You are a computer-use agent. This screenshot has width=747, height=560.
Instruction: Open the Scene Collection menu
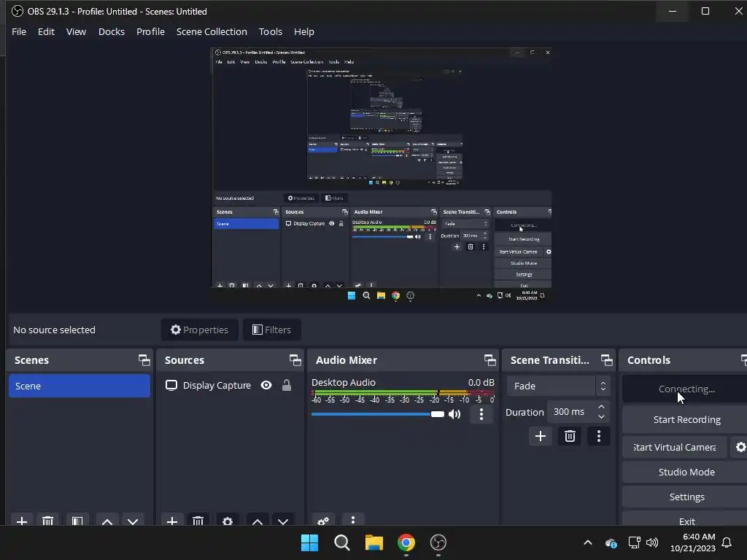pyautogui.click(x=212, y=31)
